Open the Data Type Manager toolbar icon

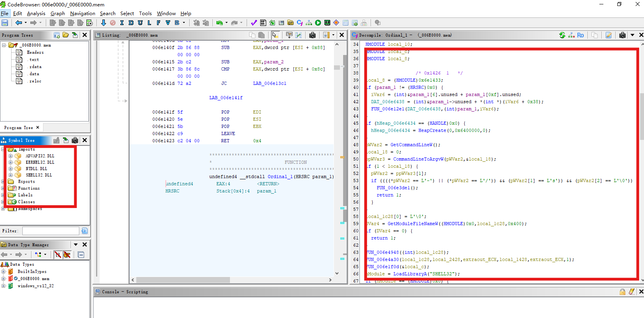[x=291, y=23]
